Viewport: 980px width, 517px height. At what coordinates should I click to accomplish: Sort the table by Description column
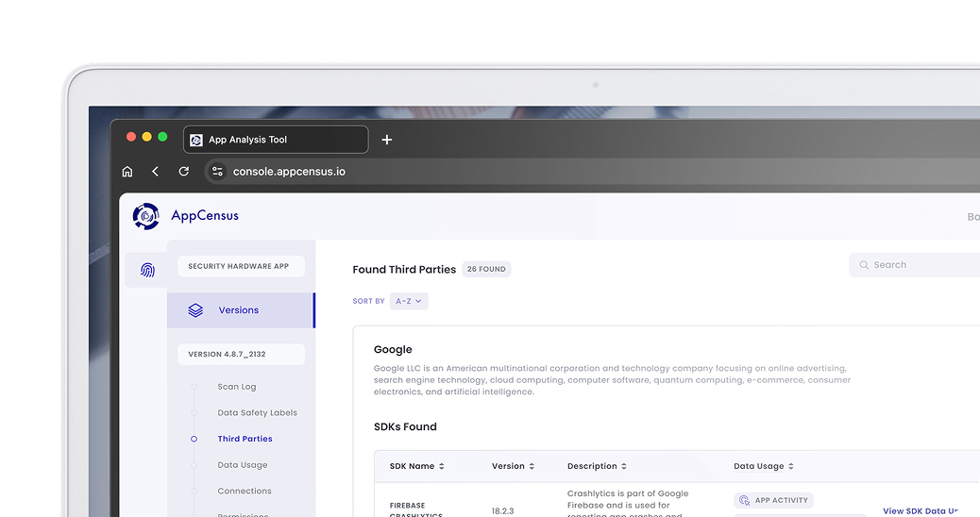[597, 466]
